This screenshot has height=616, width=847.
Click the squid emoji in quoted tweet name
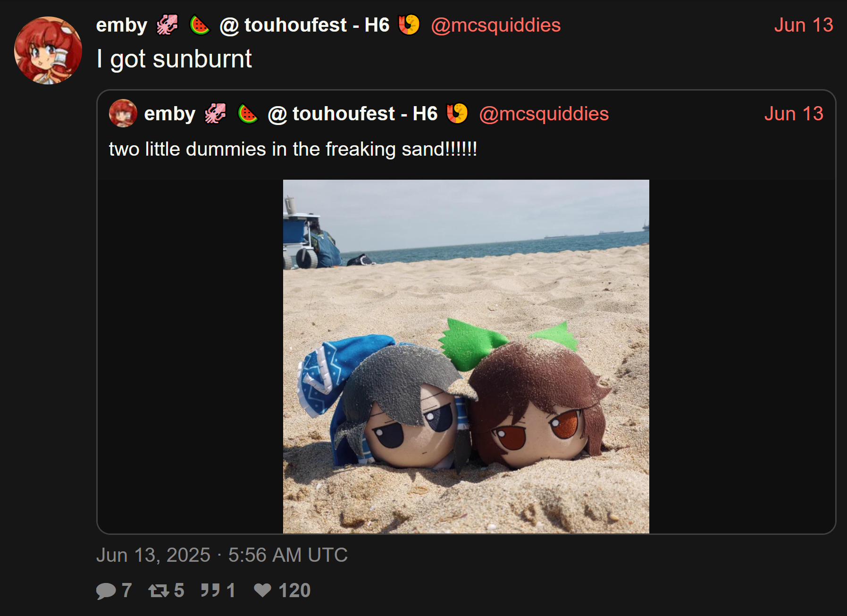tap(215, 114)
